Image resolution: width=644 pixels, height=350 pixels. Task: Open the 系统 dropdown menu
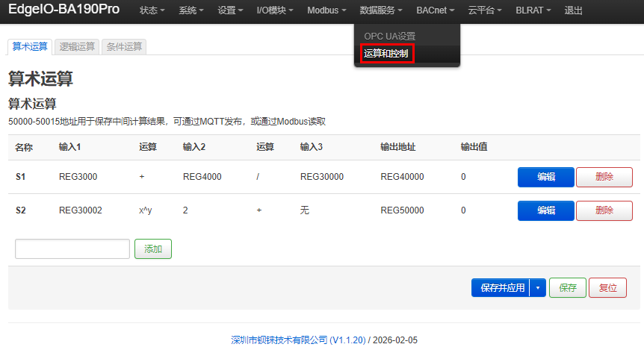(191, 10)
